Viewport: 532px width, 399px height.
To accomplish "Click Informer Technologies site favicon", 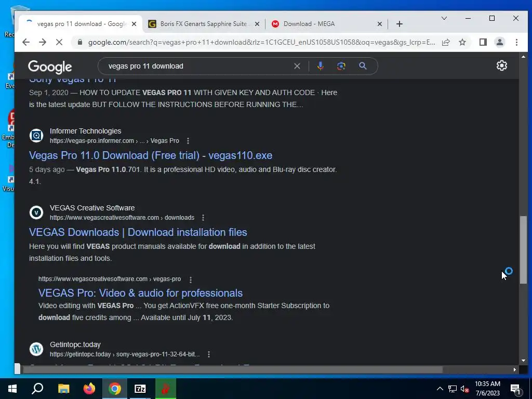I will point(36,136).
